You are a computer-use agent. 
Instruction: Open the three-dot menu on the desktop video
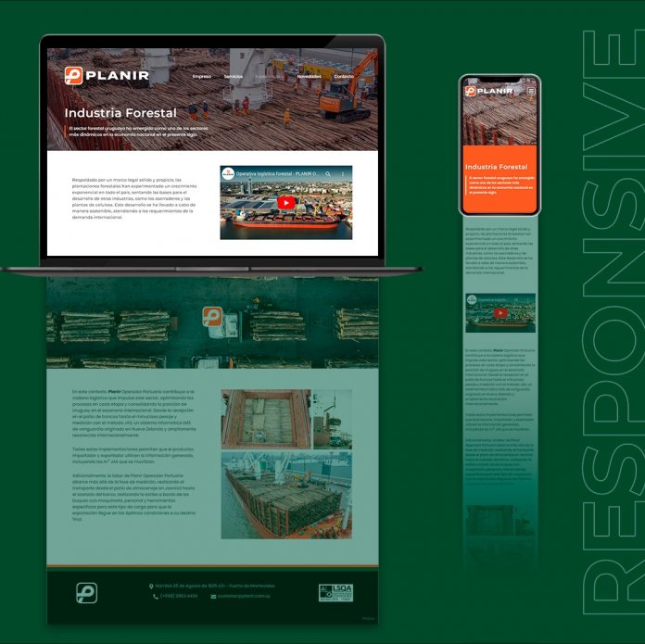344,173
